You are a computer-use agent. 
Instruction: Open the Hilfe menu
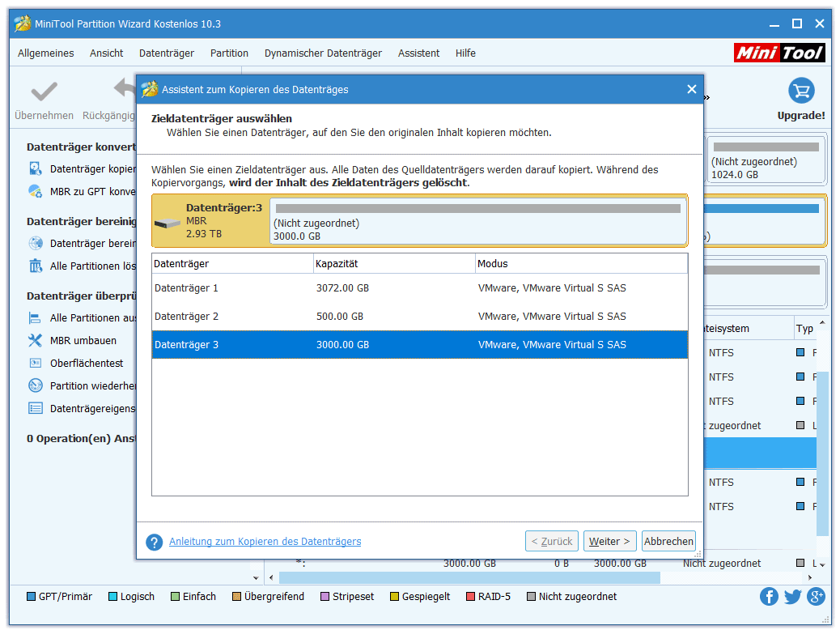(x=465, y=53)
